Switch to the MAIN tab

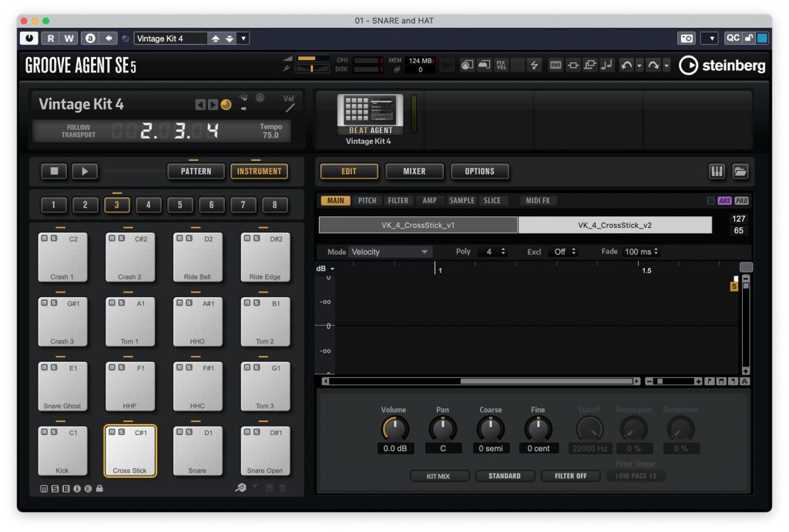click(x=335, y=201)
